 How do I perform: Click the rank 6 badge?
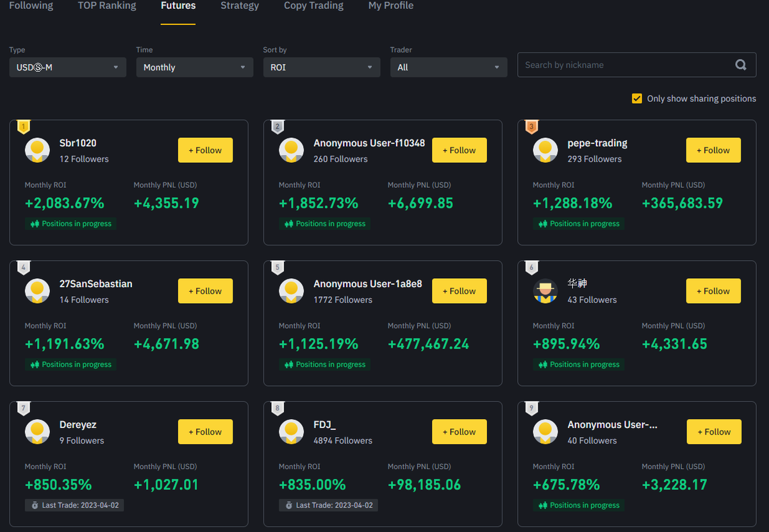tap(531, 268)
